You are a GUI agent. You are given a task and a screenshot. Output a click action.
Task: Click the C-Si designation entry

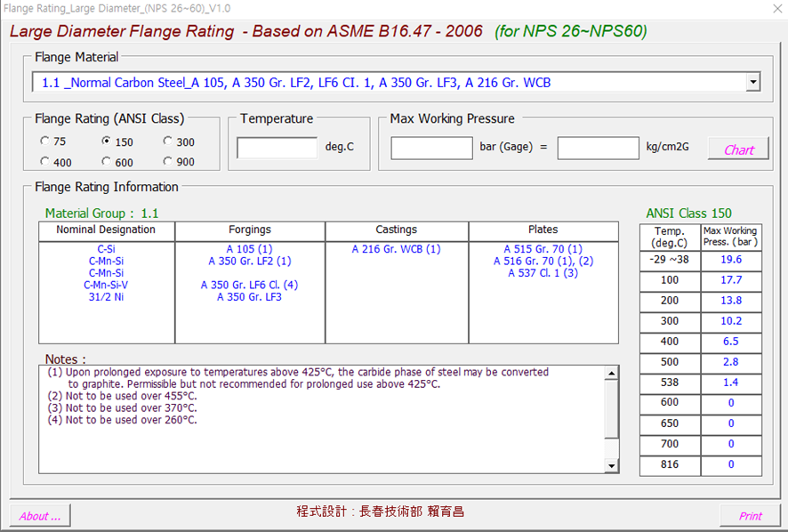106,249
